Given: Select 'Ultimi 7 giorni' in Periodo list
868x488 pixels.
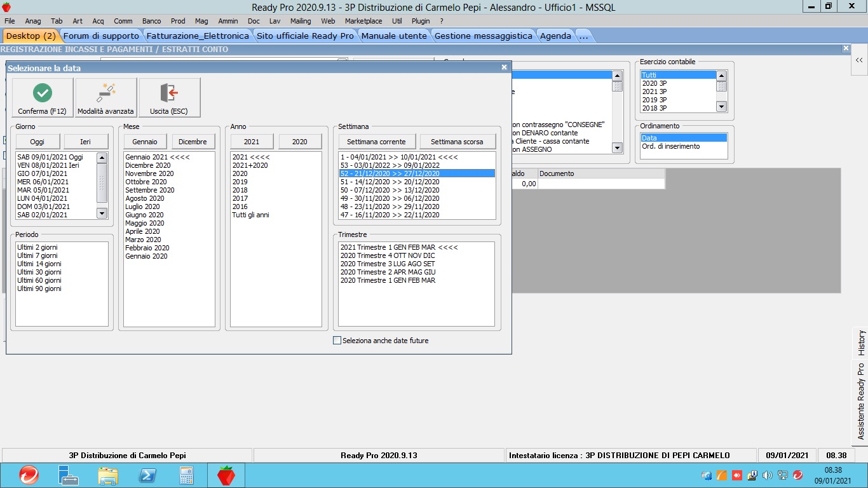Looking at the screenshot, I should [x=62, y=255].
